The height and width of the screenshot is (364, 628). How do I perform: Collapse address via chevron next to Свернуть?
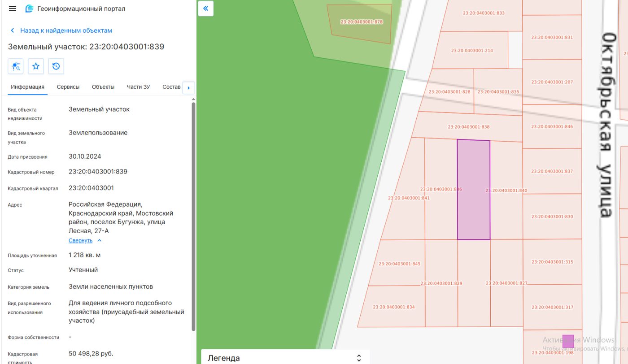click(x=100, y=241)
